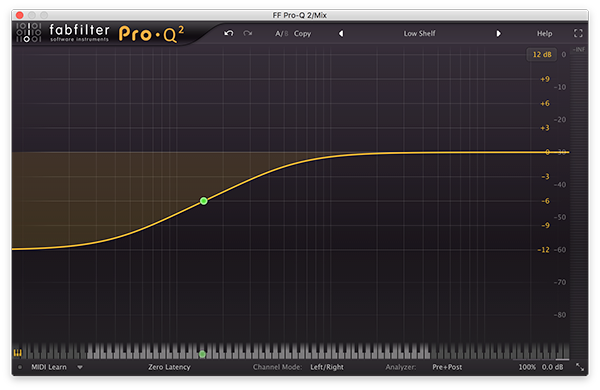Close the FF Pro-Q 2 window

20,15
